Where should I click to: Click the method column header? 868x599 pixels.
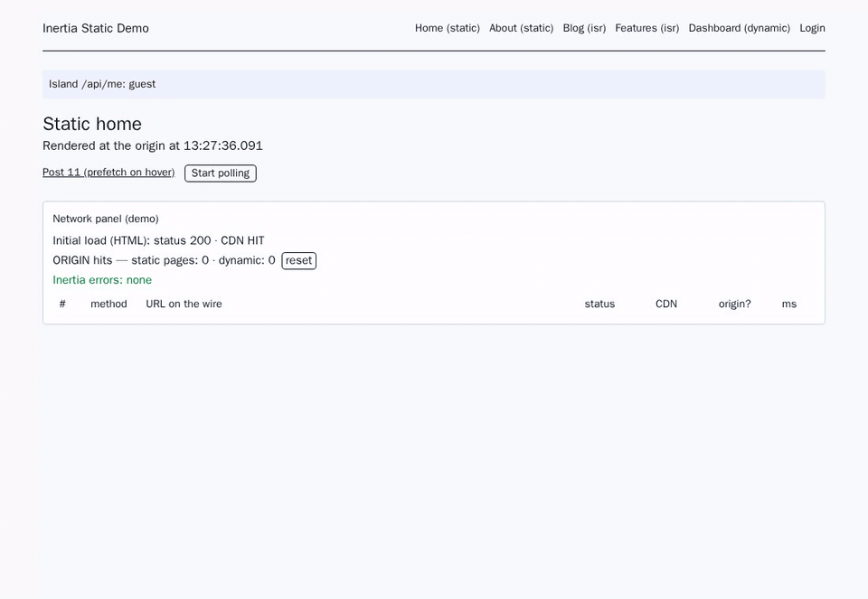point(108,304)
